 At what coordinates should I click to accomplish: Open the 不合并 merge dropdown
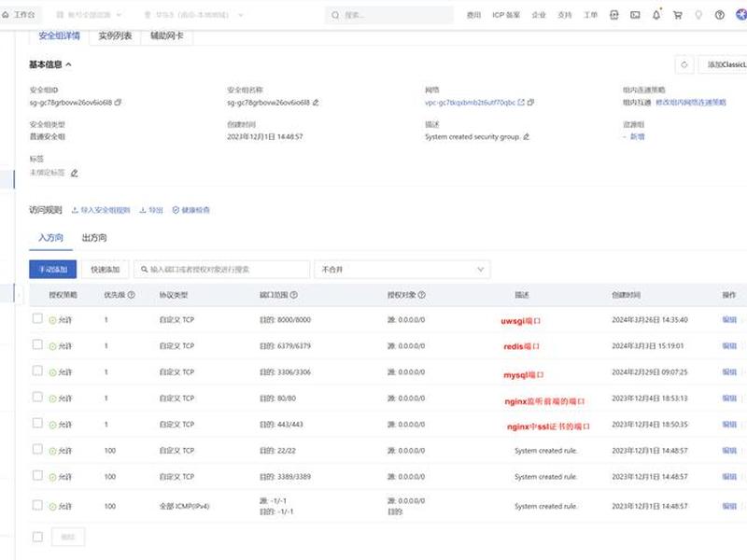coord(402,270)
